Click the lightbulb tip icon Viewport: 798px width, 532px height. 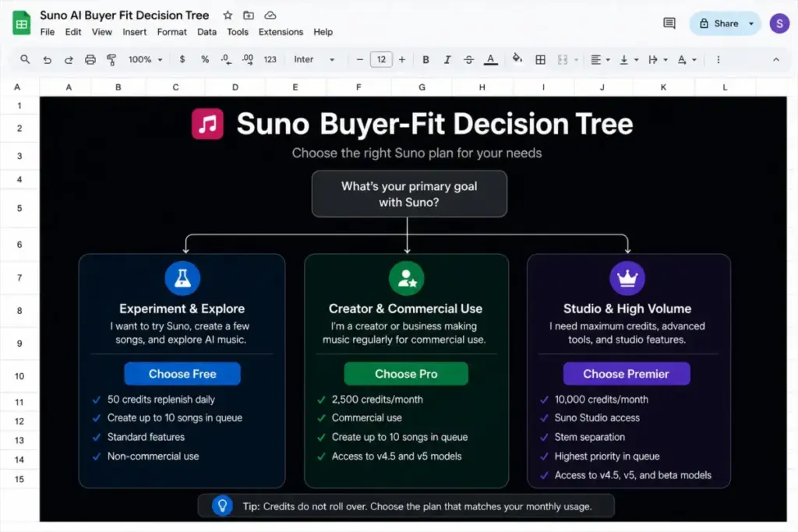pyautogui.click(x=222, y=506)
